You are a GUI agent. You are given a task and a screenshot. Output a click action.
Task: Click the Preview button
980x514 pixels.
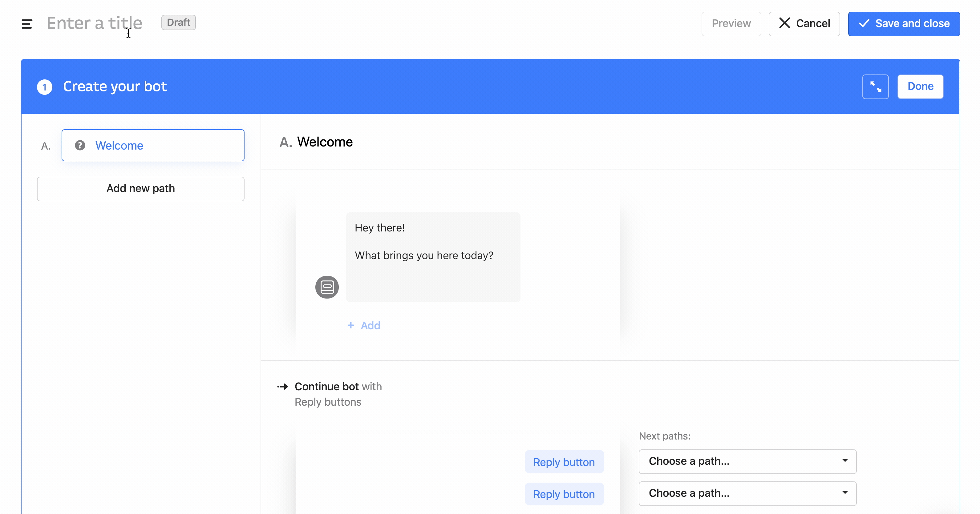[731, 23]
